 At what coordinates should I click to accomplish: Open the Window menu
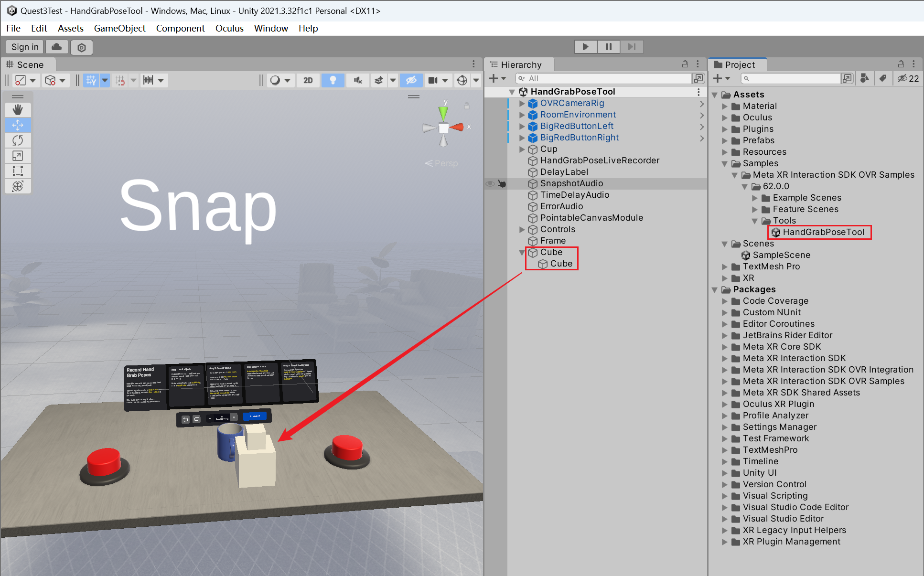tap(271, 28)
